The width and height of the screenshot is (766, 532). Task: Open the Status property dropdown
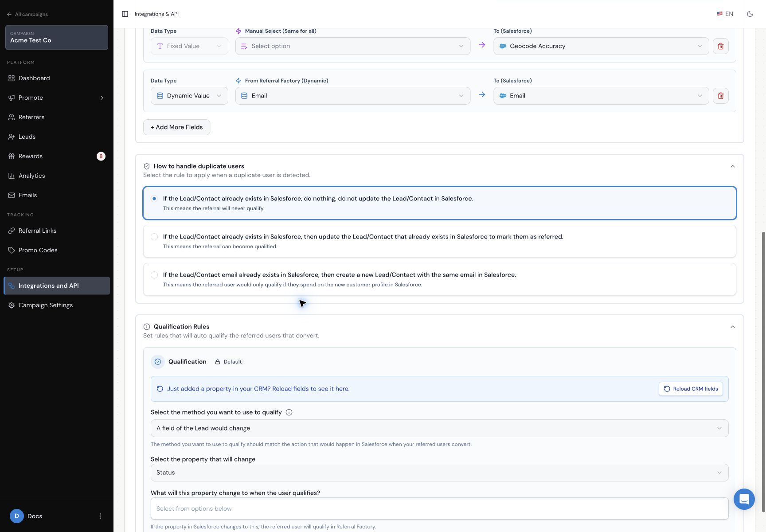(x=440, y=473)
